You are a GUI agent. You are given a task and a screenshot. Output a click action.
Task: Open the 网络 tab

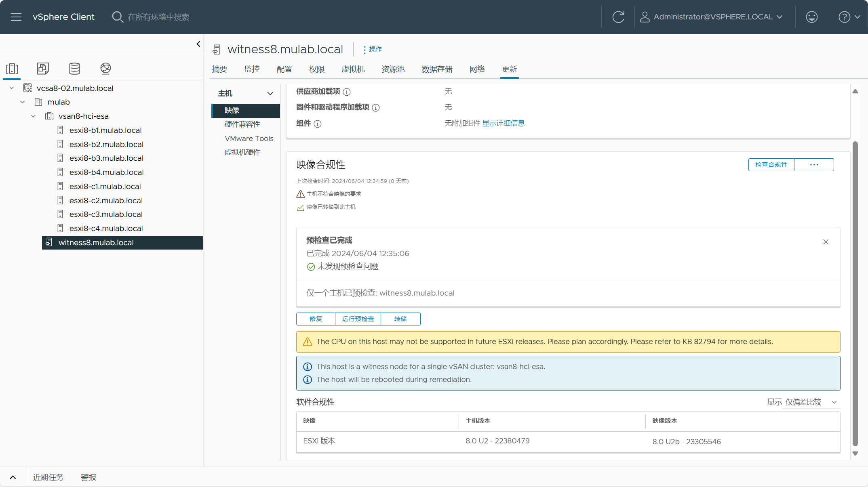click(477, 69)
